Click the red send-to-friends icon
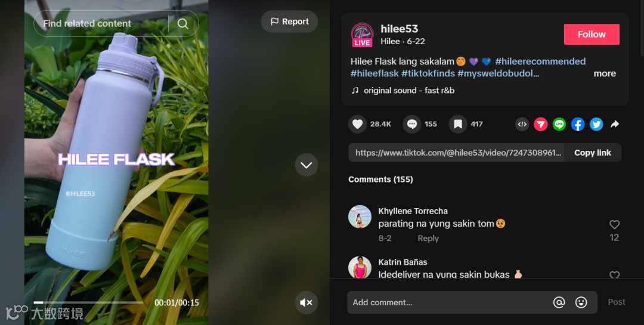Screen dimensions: 644x325 click(x=540, y=124)
